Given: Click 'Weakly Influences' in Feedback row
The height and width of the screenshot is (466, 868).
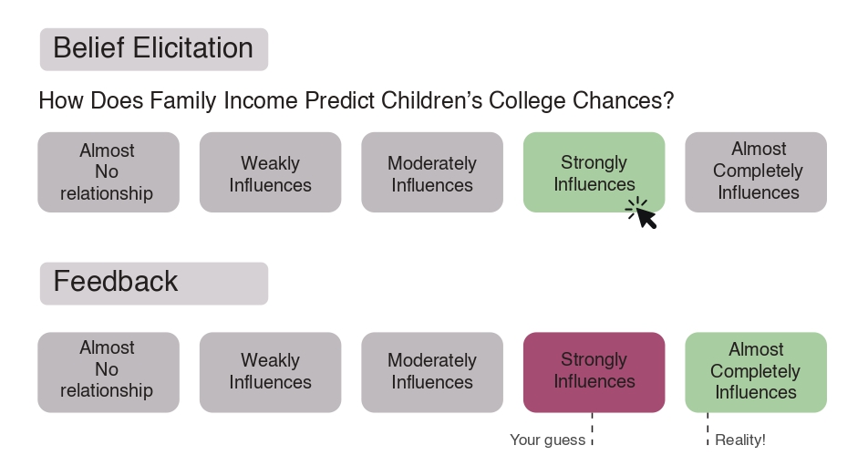Looking at the screenshot, I should click(270, 372).
